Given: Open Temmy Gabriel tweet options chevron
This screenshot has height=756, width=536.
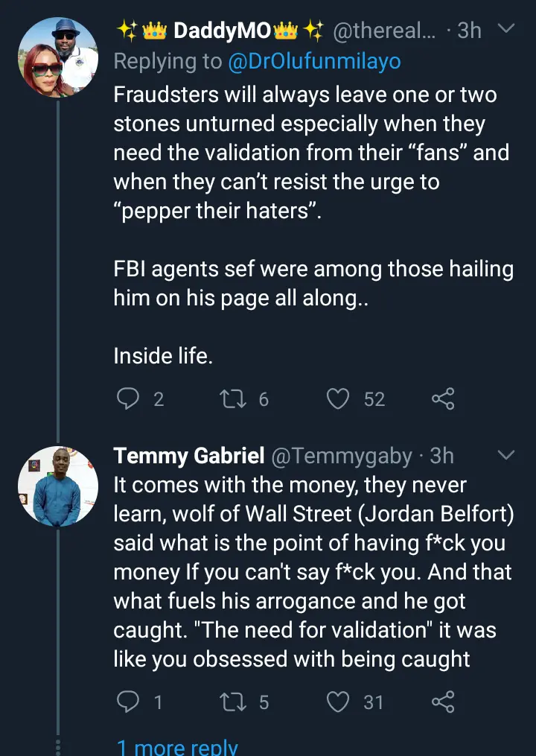Looking at the screenshot, I should click(x=505, y=454).
